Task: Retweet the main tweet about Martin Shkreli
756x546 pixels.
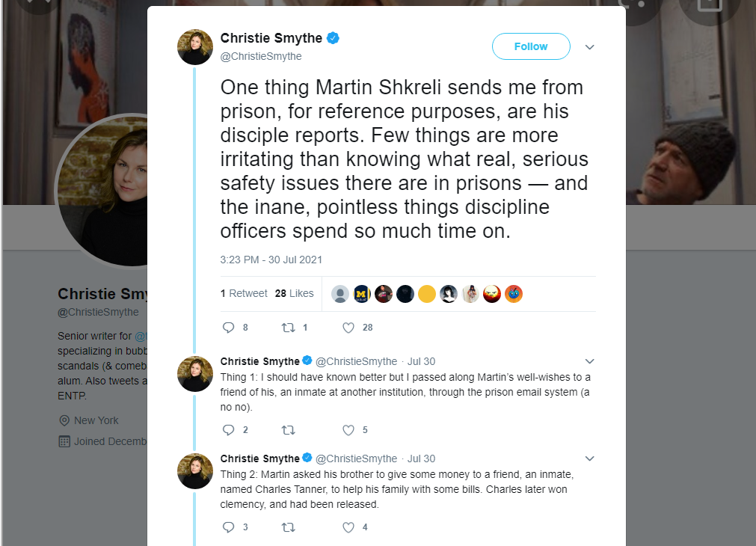Action: click(x=289, y=328)
